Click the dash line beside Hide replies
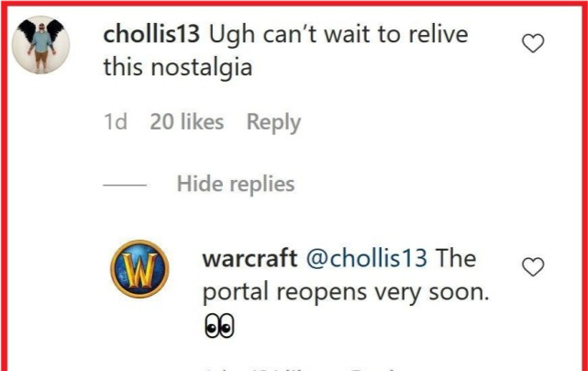This screenshot has width=588, height=371. (125, 185)
